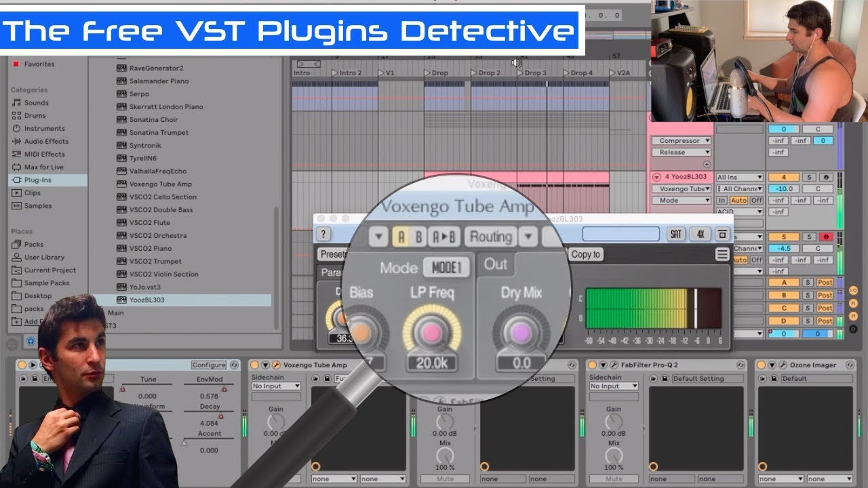
Task: Select the Audio Effects category
Action: 41,142
